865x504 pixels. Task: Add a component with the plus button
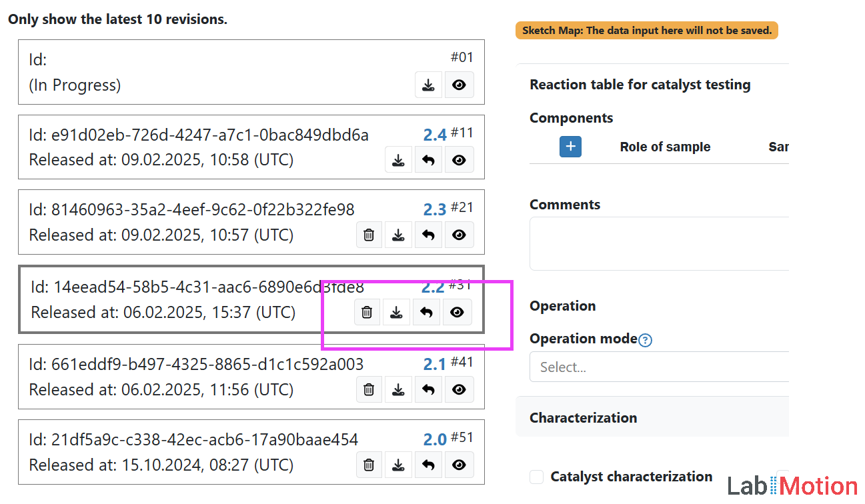tap(570, 147)
